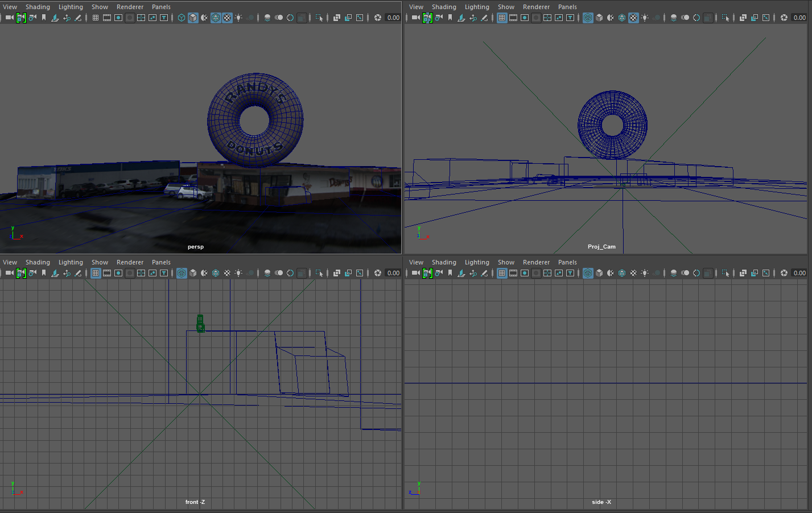Toggle Grid display in persp panel toolbar

(x=96, y=18)
